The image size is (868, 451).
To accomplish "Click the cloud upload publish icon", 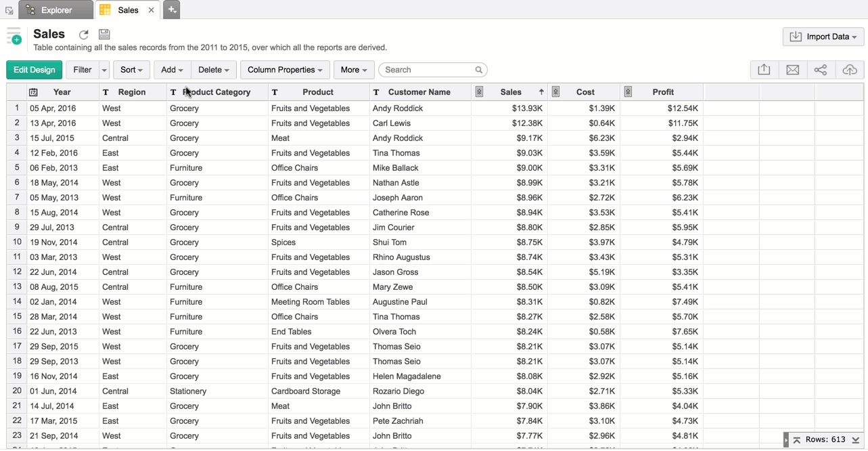I will click(x=849, y=70).
